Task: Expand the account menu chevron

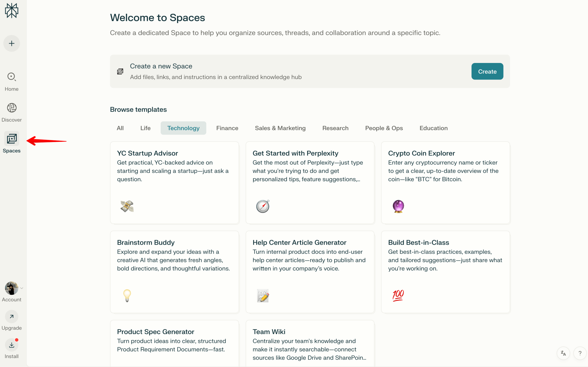Action: click(22, 288)
